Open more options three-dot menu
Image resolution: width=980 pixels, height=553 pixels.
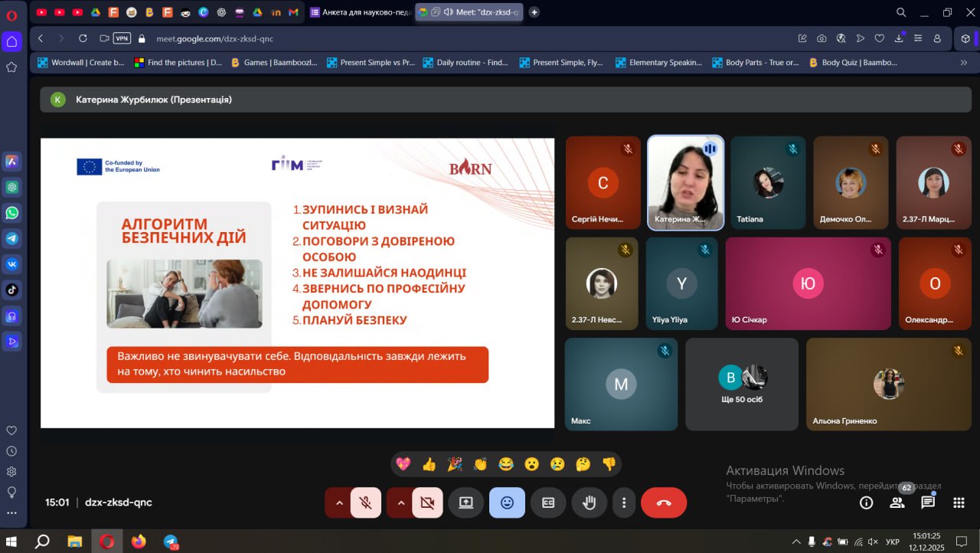[x=624, y=502]
